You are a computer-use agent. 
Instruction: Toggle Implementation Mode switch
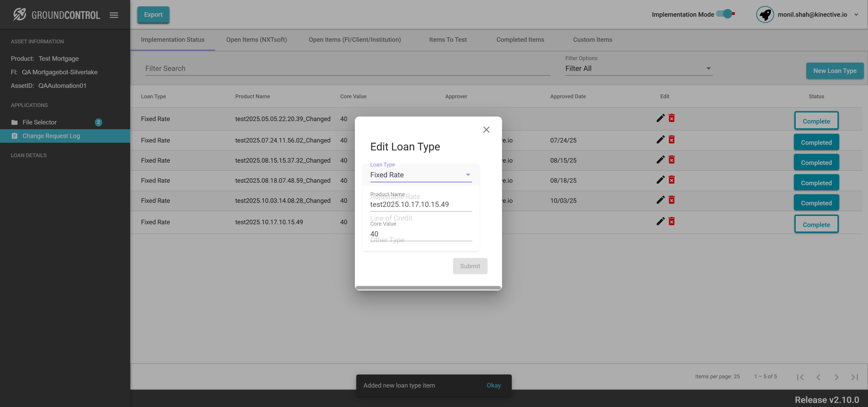coord(725,14)
